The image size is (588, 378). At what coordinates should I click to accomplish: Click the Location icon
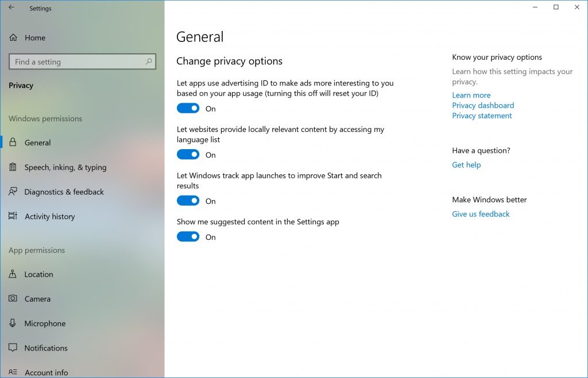13,275
